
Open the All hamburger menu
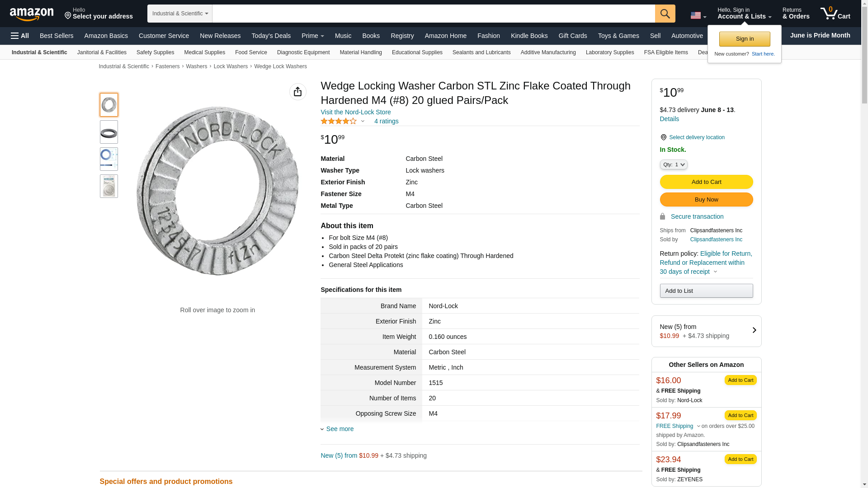(x=20, y=36)
